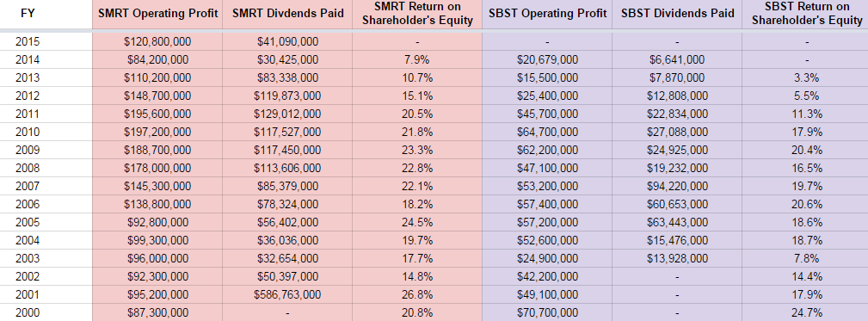Viewport: 868px width, 321px height.
Task: Select the $70,700,000 cell
Action: pyautogui.click(x=547, y=312)
